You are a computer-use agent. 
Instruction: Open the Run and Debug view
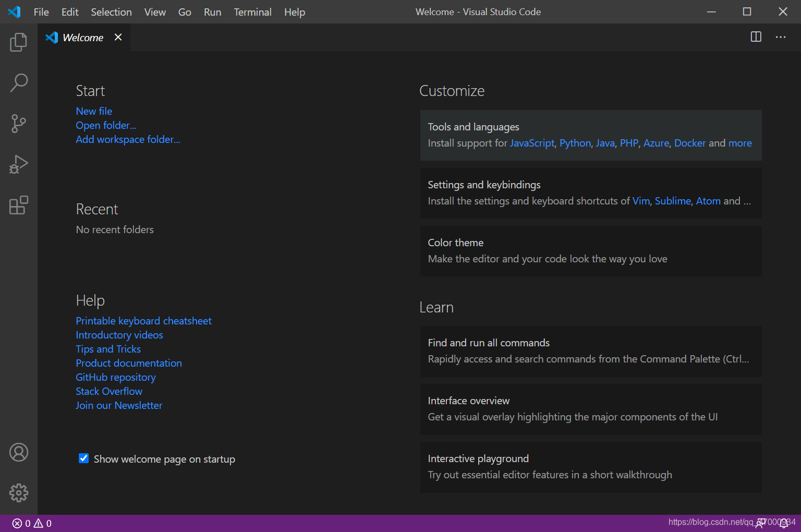pyautogui.click(x=19, y=164)
